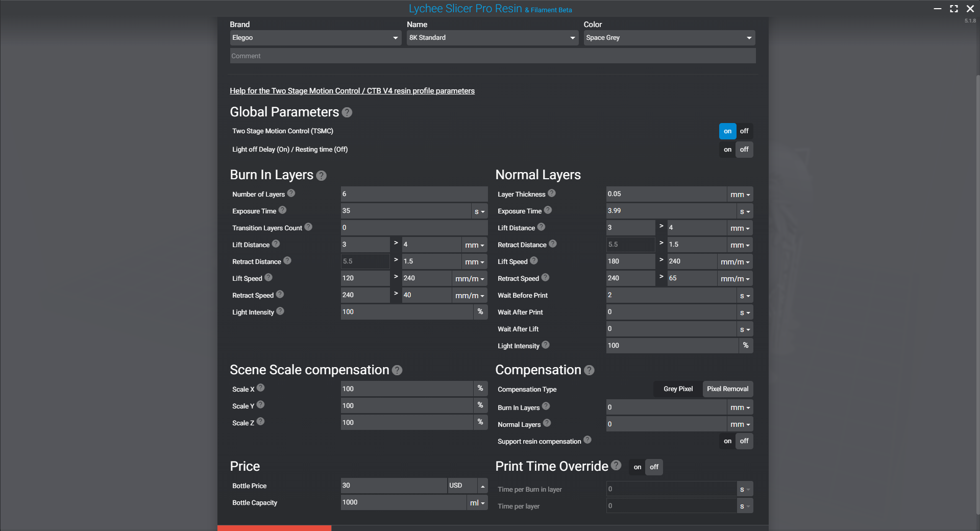Edit Burn In Number of Layers field
Image resolution: width=980 pixels, height=531 pixels.
pos(414,194)
